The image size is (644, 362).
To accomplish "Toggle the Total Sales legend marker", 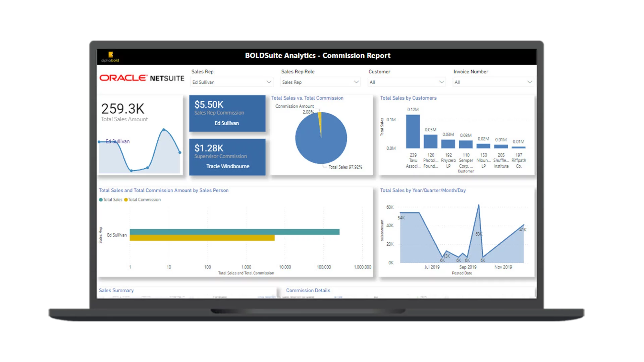I will click(101, 200).
